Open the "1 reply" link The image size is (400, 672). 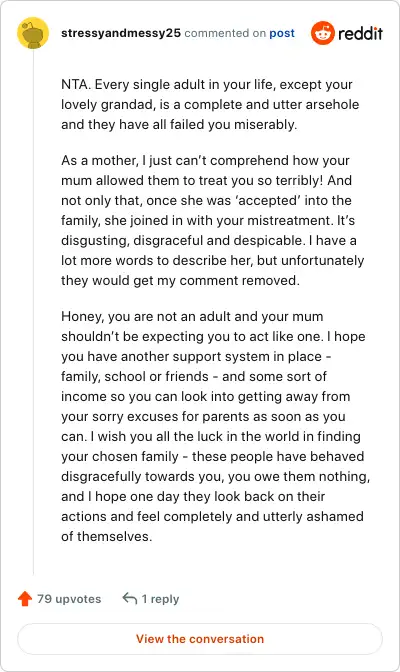(160, 599)
